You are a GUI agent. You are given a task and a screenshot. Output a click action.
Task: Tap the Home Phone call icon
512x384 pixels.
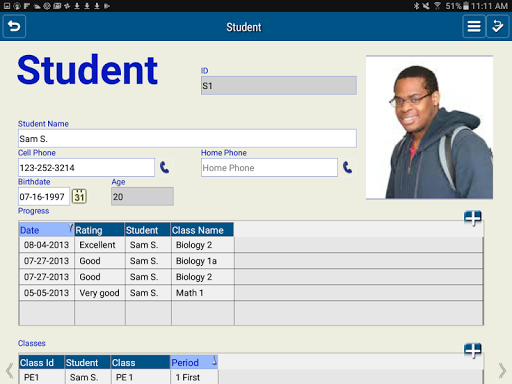pos(347,167)
